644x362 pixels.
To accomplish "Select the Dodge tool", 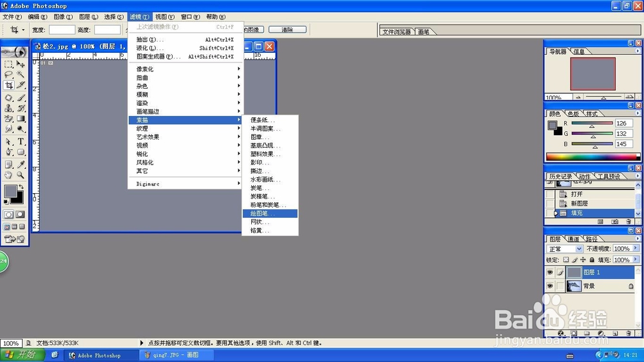I will click(x=21, y=129).
